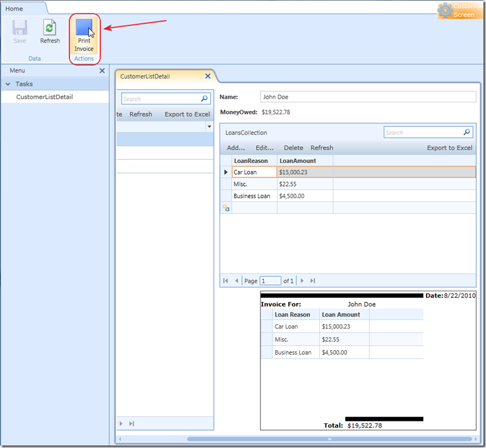Click Delete in LoansCollection toolbar

294,147
